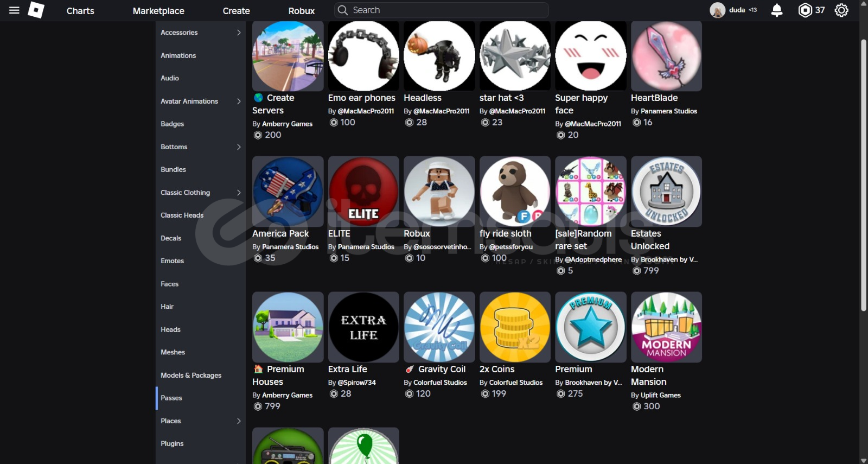
Task: Open the Modern Mansion image
Action: pyautogui.click(x=666, y=327)
